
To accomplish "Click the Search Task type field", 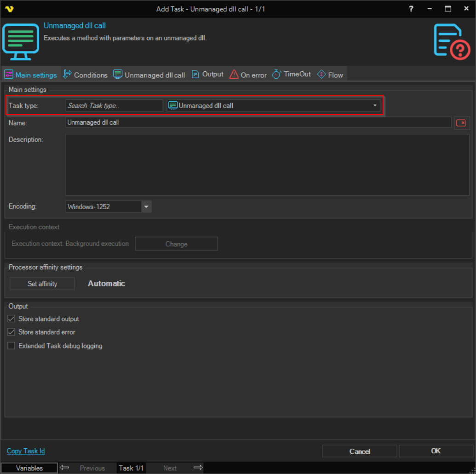I will tap(114, 106).
